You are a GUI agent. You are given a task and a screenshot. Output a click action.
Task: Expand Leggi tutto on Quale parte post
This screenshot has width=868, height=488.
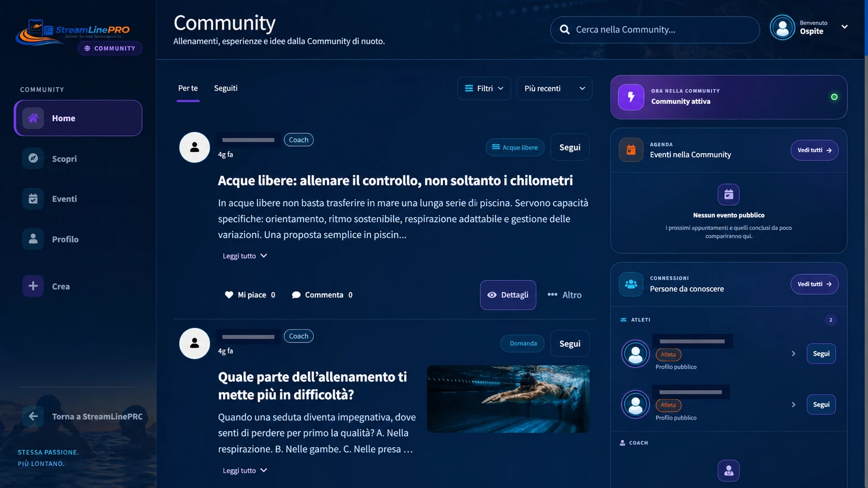tap(245, 470)
